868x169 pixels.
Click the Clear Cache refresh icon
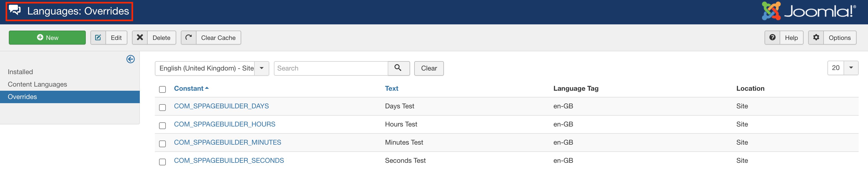tap(189, 37)
